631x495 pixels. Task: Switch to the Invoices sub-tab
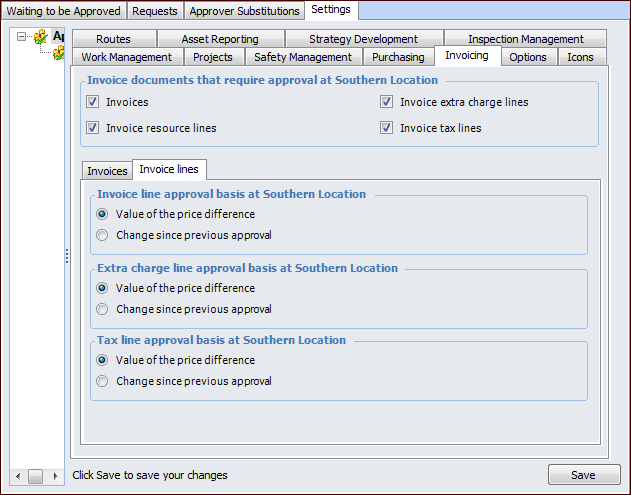[x=107, y=171]
